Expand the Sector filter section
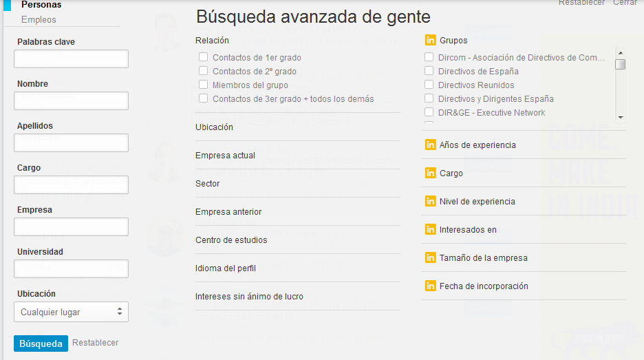644x360 pixels. [208, 184]
